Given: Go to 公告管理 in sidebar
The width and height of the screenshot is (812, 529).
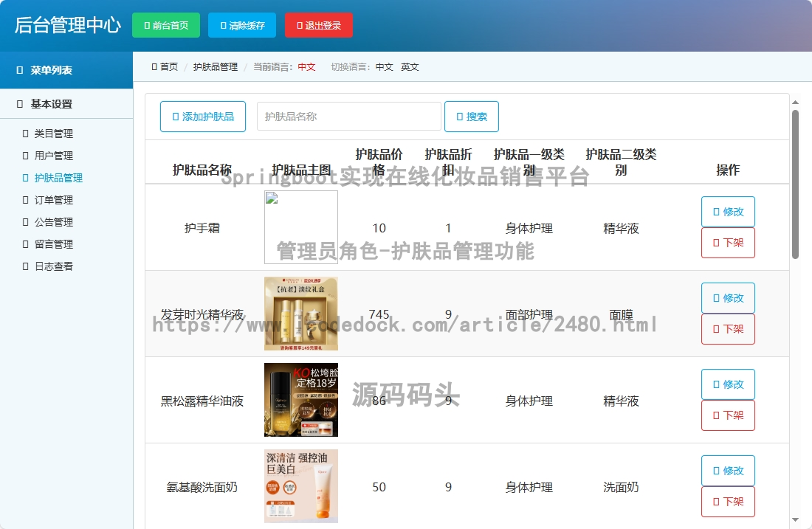Looking at the screenshot, I should (x=53, y=222).
